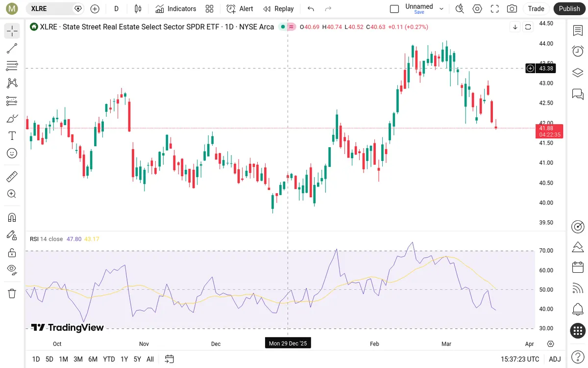Open the go to date calendar
The image size is (588, 368).
click(170, 359)
